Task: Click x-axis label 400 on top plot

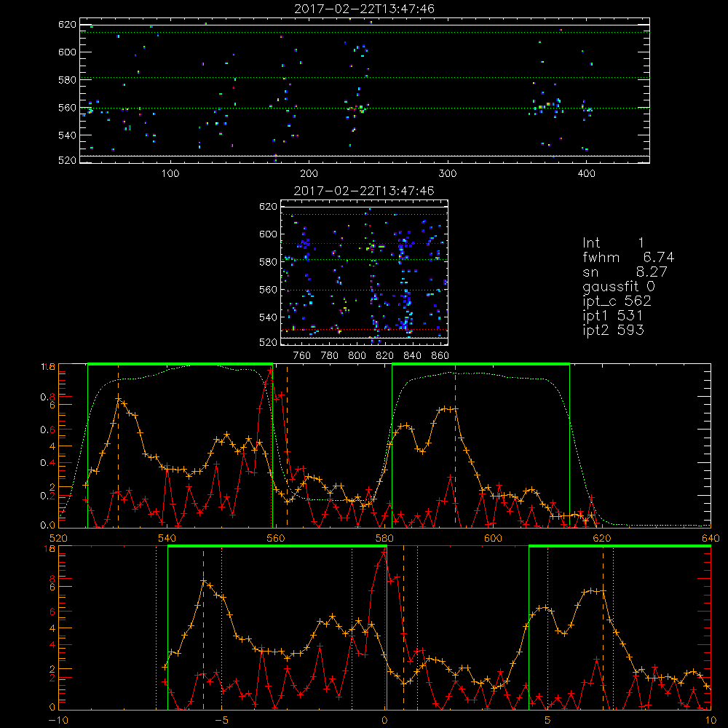Action: tap(586, 174)
